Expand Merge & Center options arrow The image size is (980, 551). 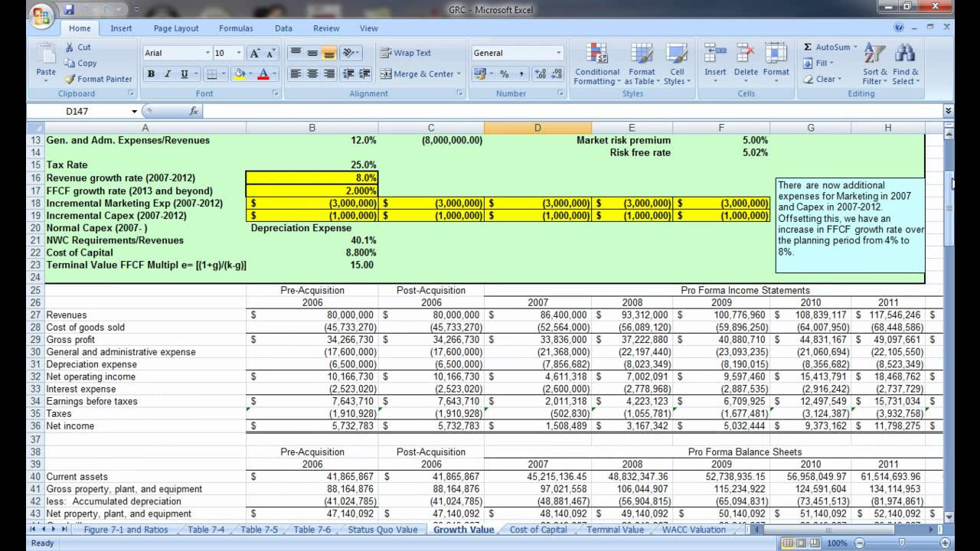[x=459, y=74]
